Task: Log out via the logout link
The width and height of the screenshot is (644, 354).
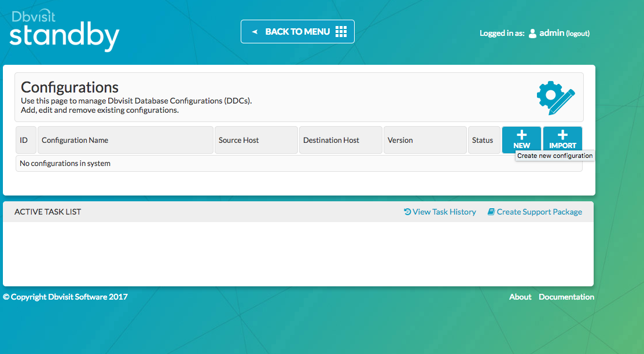Action: click(578, 34)
